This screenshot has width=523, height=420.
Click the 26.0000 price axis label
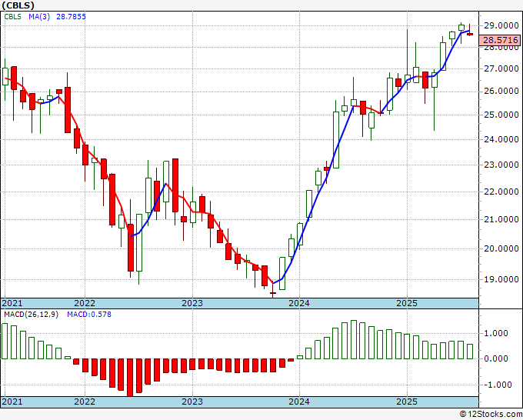tap(501, 91)
